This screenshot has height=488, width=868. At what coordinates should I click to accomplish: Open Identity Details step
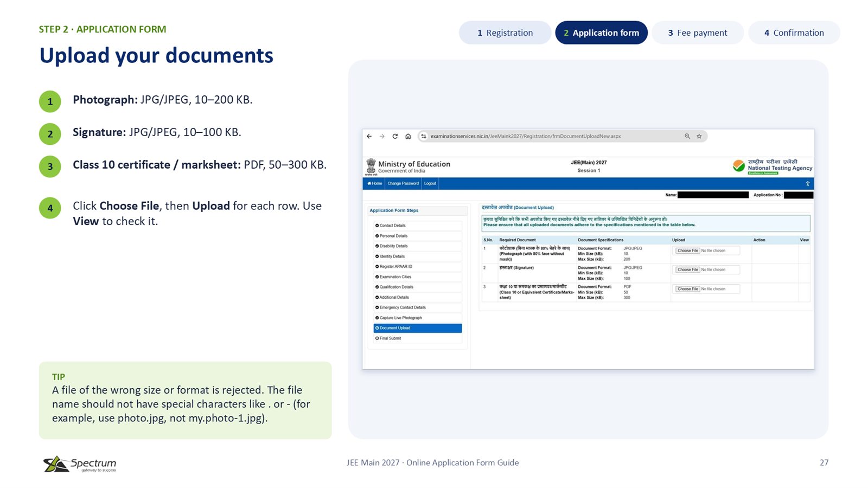point(418,256)
